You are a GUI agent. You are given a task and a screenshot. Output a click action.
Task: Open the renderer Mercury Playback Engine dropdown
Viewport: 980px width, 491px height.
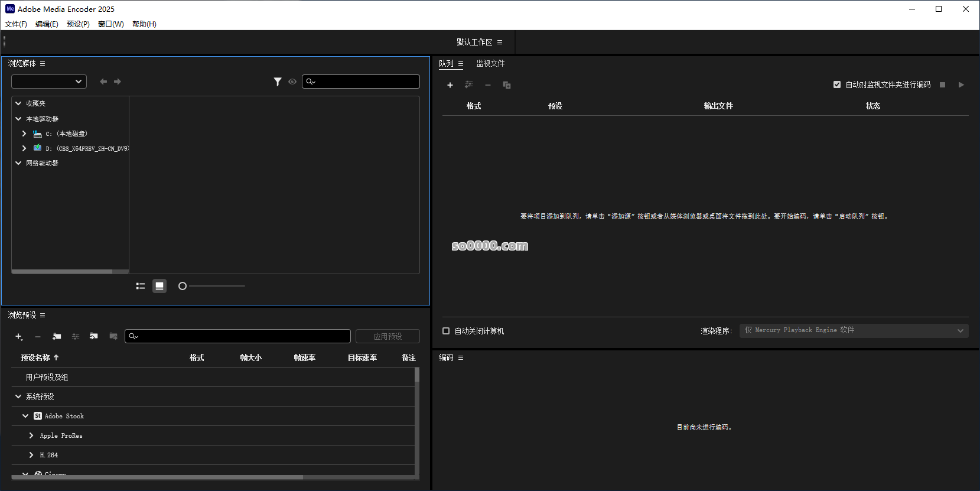pyautogui.click(x=854, y=330)
